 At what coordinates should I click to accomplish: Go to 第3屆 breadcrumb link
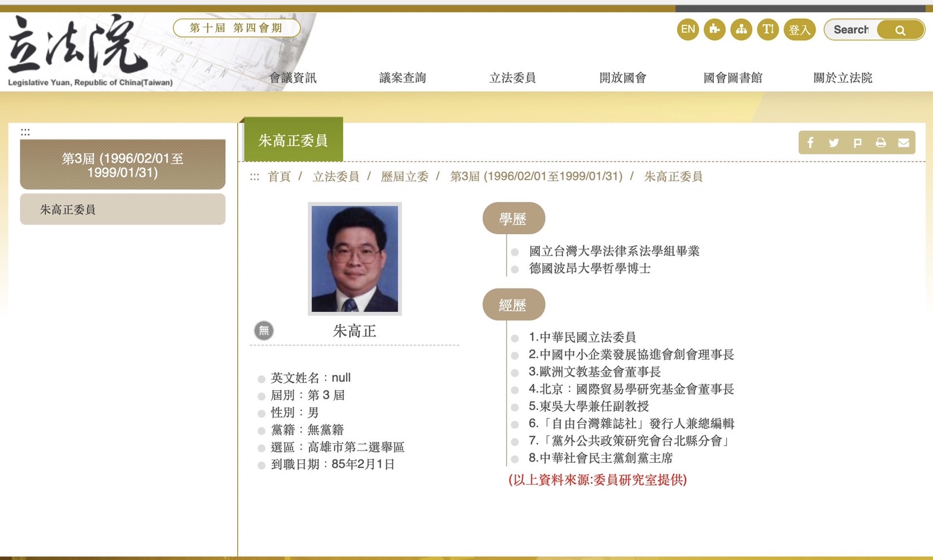(x=536, y=177)
